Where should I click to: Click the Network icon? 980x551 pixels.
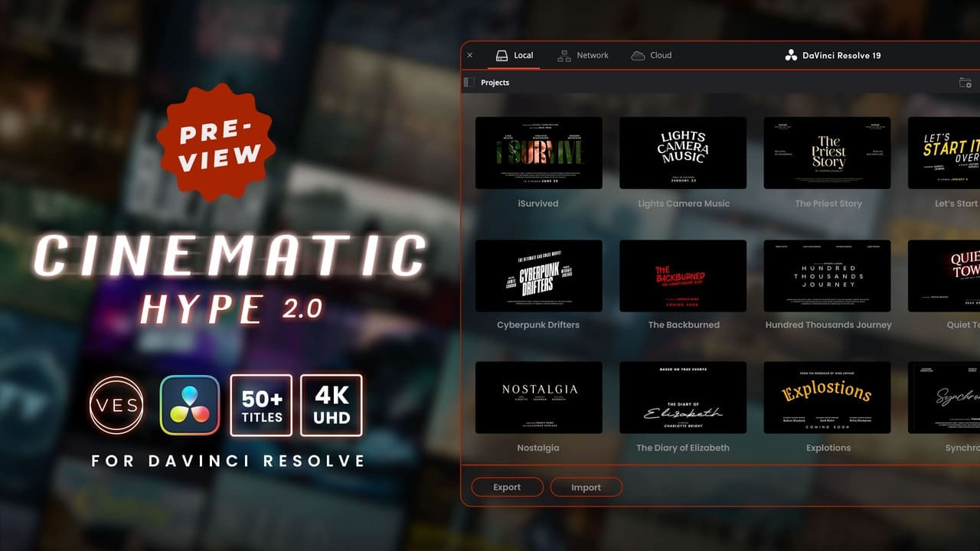tap(564, 55)
